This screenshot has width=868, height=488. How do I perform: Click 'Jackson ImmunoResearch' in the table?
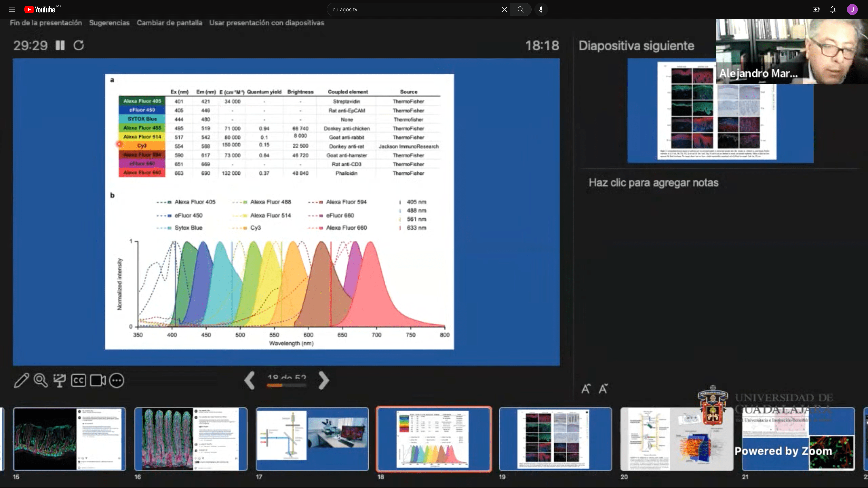pyautogui.click(x=408, y=147)
